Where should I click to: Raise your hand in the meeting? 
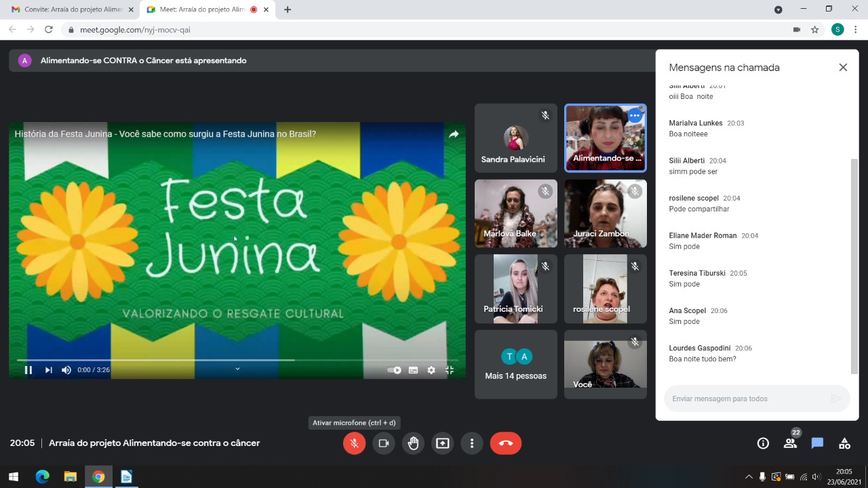[413, 443]
